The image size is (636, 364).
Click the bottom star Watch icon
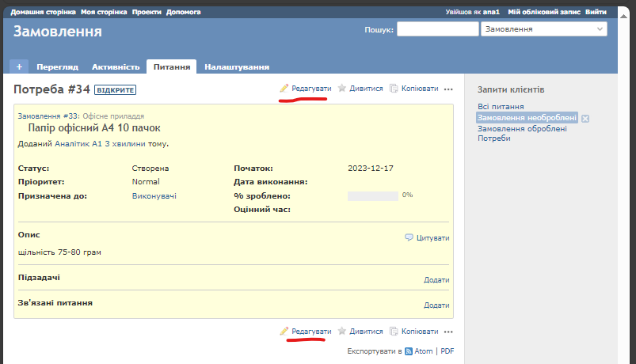(342, 331)
